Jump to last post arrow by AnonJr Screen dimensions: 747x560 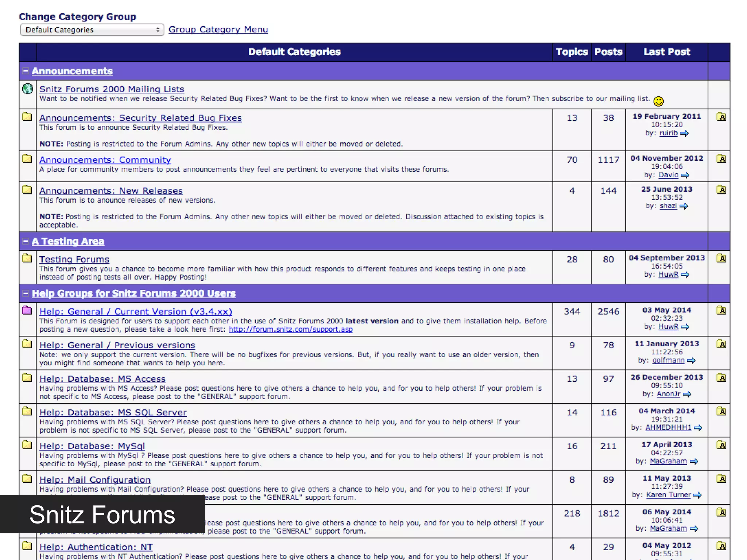click(687, 394)
